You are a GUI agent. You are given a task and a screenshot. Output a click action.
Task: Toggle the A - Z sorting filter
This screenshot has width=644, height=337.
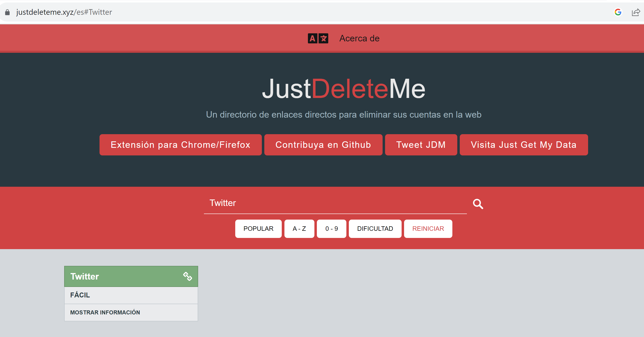(x=299, y=229)
